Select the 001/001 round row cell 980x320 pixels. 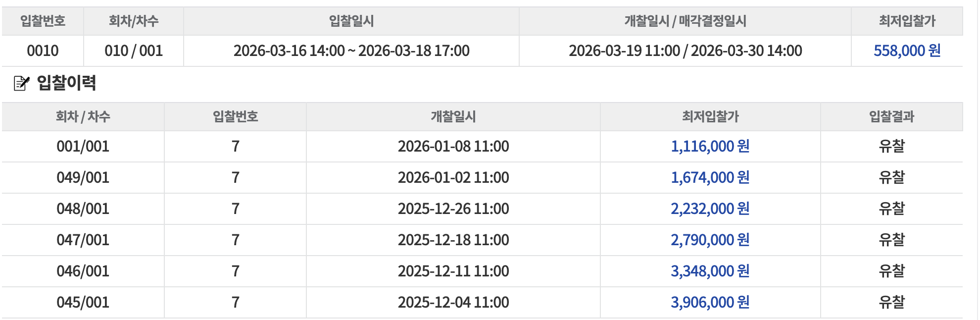coord(83,146)
